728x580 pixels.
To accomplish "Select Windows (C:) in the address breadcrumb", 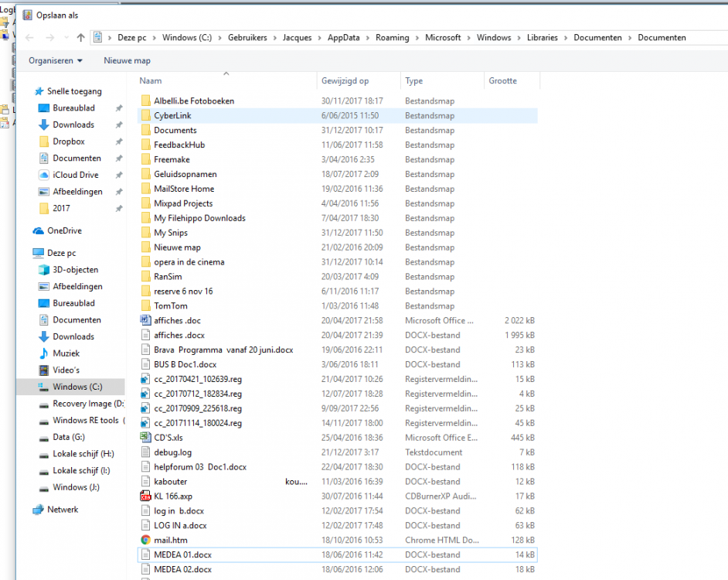I will (x=187, y=38).
